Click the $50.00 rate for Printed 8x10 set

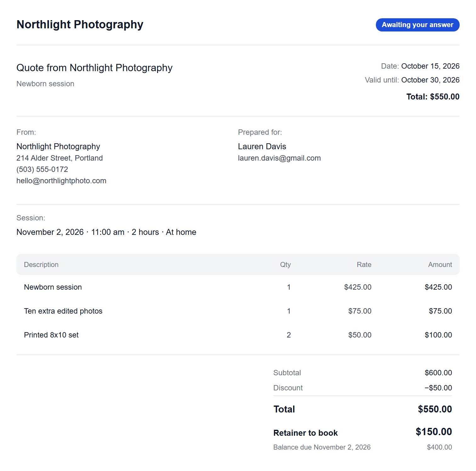pyautogui.click(x=360, y=335)
